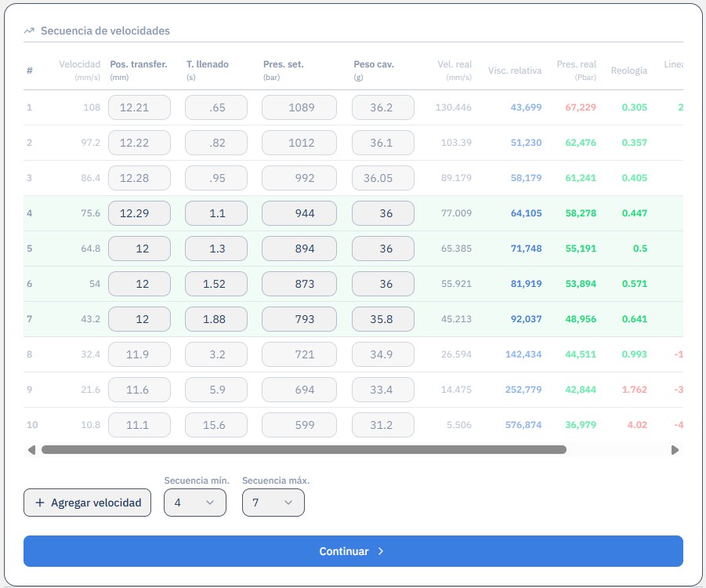Select Pres. set. field with 992
706x588 pixels.
click(x=299, y=178)
